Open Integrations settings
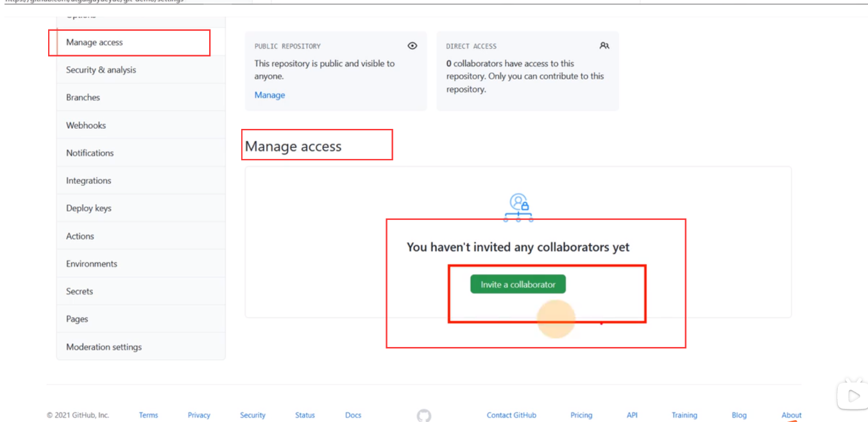Viewport: 868px width, 422px height. click(x=140, y=180)
